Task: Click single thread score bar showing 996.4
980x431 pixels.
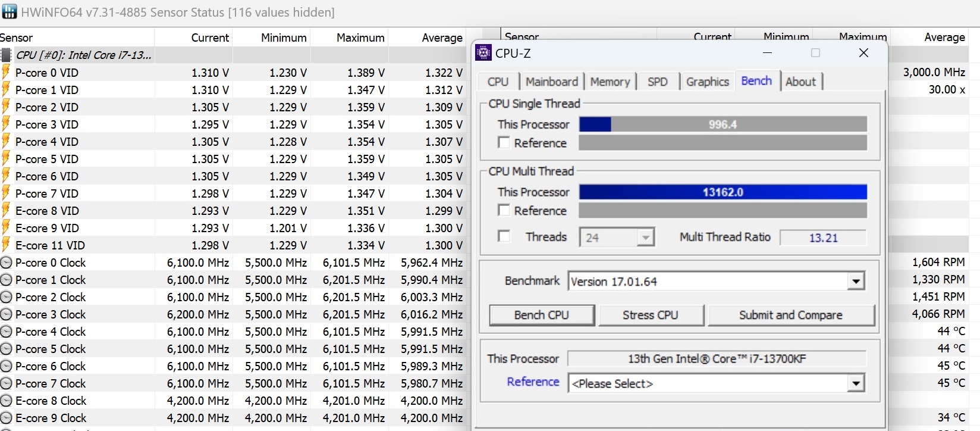Action: pyautogui.click(x=723, y=124)
